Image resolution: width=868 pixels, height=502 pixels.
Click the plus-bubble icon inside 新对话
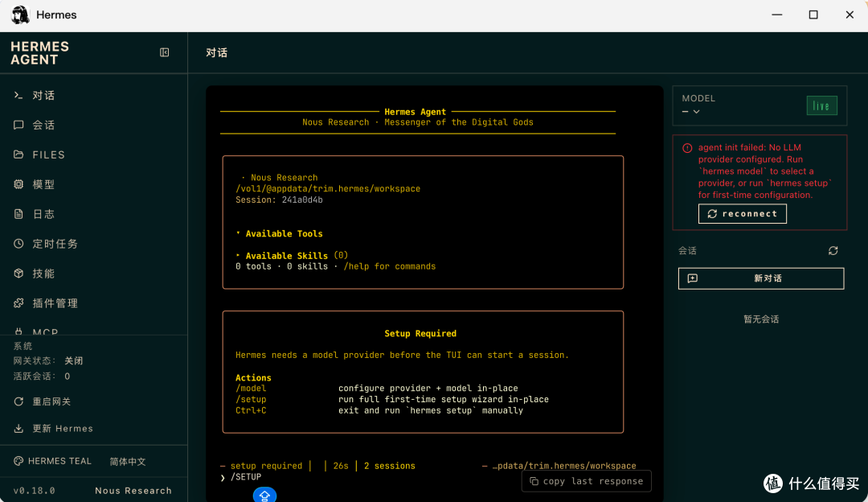coord(693,278)
